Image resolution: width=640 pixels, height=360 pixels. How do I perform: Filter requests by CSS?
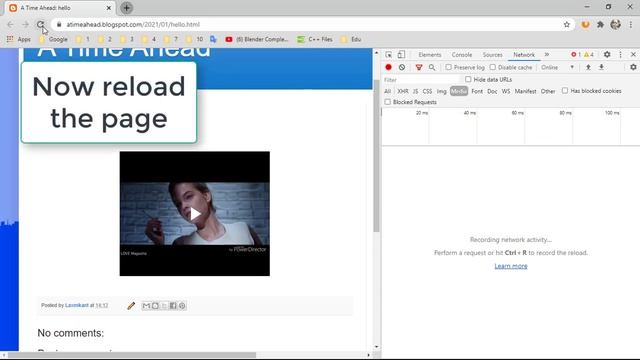[427, 91]
